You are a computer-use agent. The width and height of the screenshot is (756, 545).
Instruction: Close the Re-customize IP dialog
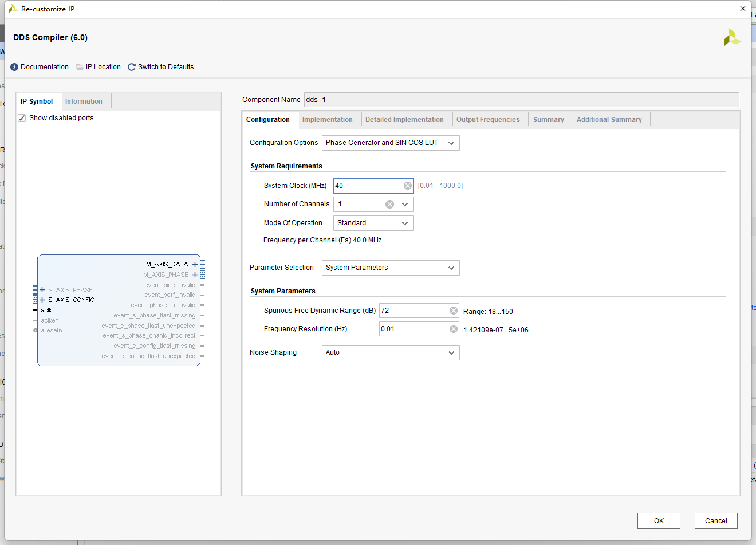click(x=743, y=9)
